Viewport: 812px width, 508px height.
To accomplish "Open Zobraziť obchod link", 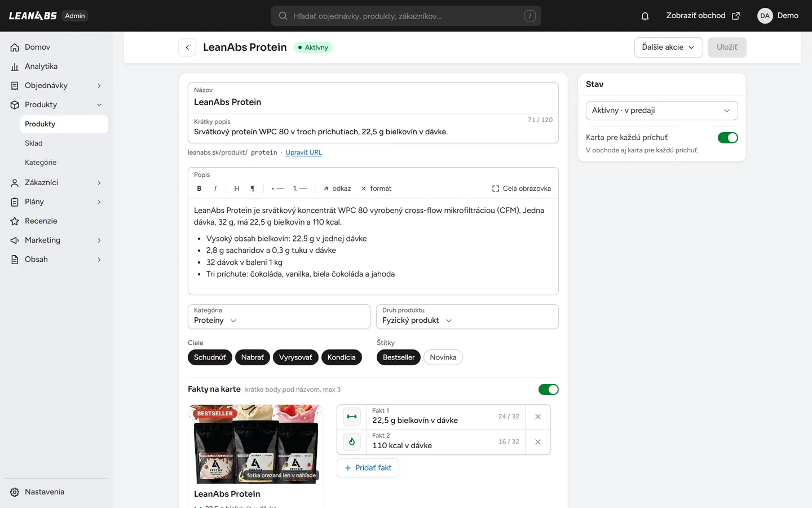I will 703,16.
